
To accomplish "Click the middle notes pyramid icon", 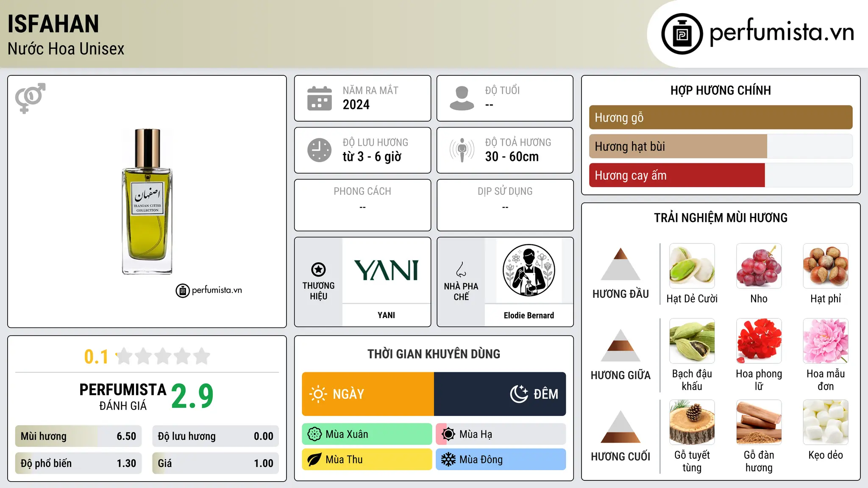I will click(620, 345).
